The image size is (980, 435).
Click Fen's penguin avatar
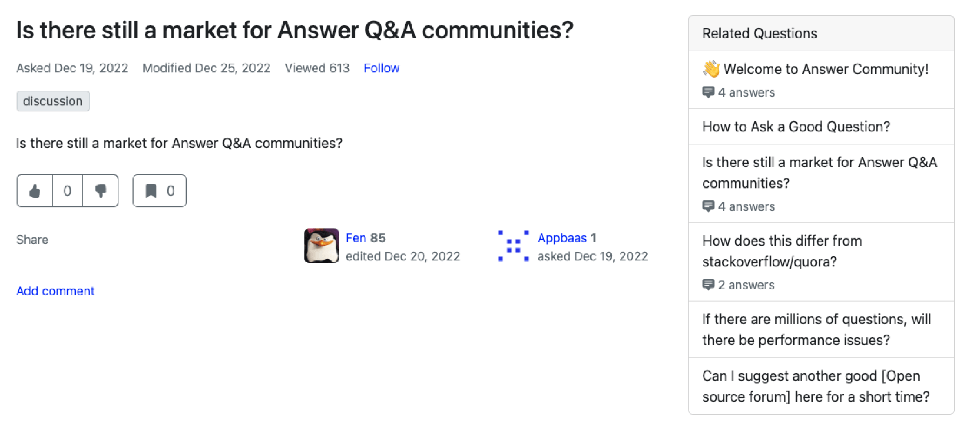[321, 245]
